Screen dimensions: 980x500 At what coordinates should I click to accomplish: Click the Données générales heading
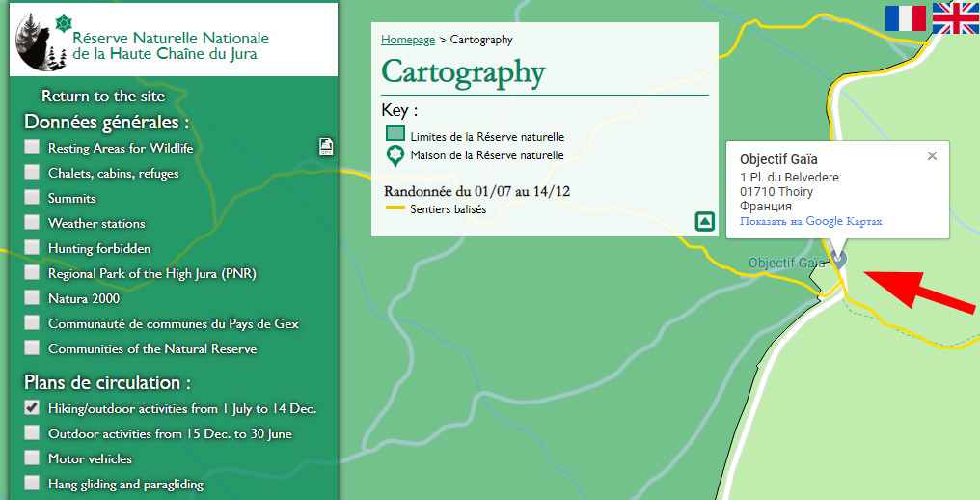(106, 122)
